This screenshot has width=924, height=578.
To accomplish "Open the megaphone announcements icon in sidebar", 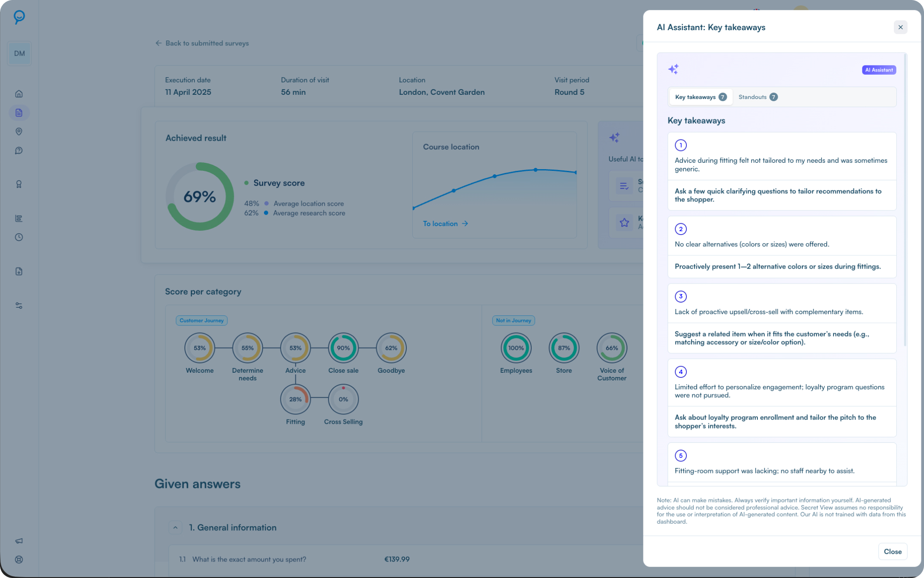I will (x=19, y=541).
